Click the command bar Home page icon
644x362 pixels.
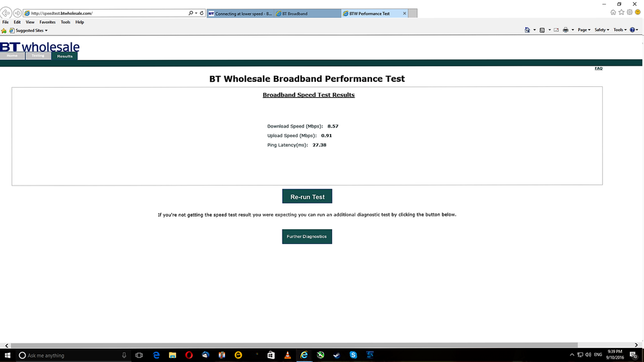[527, 30]
